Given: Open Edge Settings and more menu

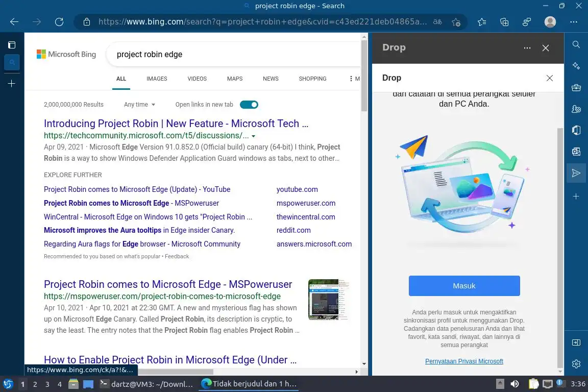Looking at the screenshot, I should coord(573,22).
